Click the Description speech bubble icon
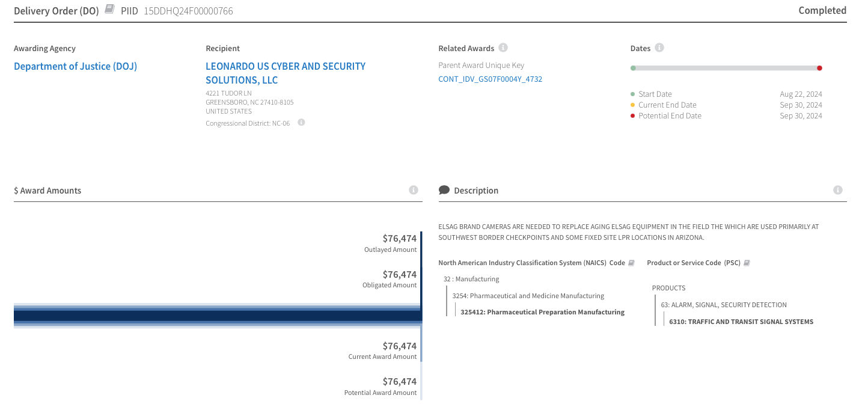This screenshot has height=413, width=868. coord(444,190)
